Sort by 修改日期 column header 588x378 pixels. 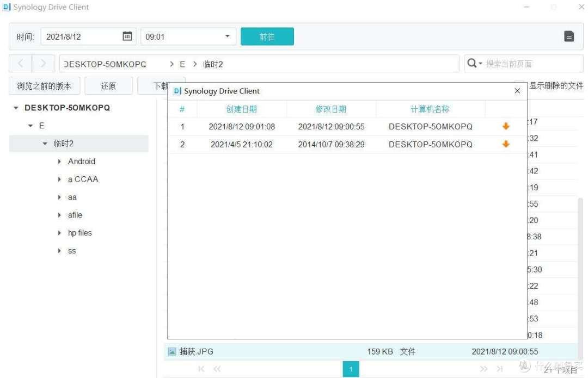click(x=331, y=109)
